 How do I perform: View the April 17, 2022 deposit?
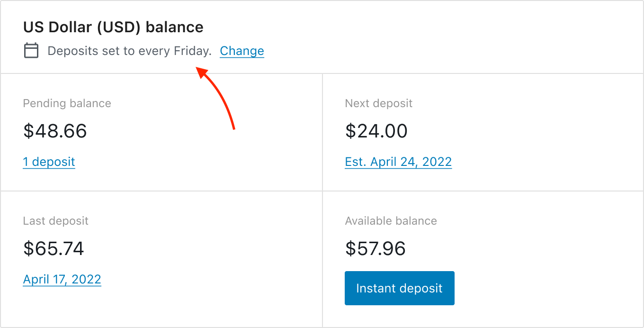(x=62, y=279)
